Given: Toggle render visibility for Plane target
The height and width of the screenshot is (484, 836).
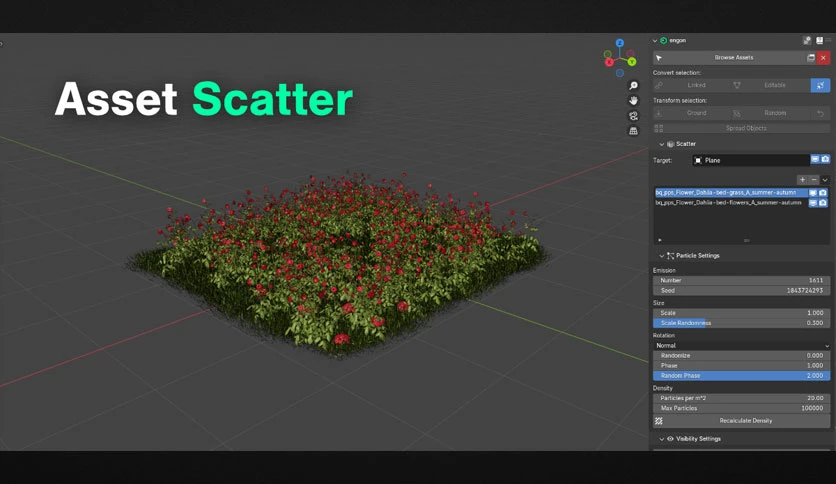Looking at the screenshot, I should click(825, 159).
